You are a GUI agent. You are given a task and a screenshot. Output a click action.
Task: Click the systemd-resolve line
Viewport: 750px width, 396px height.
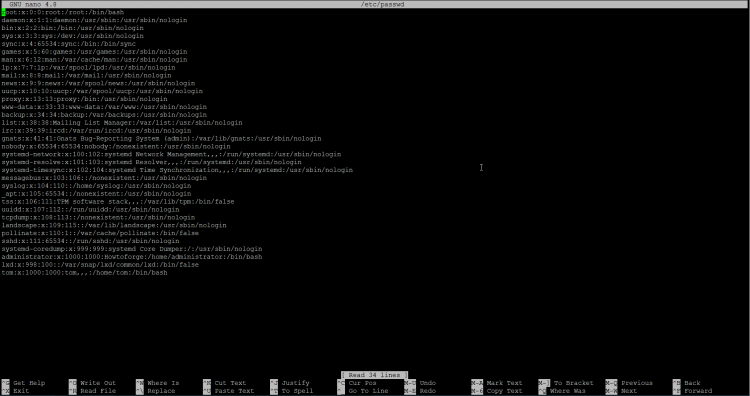pyautogui.click(x=152, y=162)
